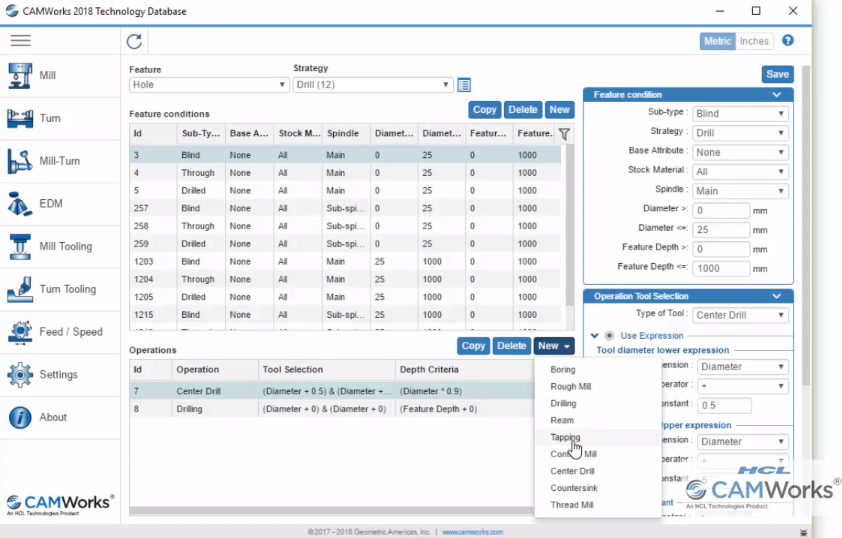The width and height of the screenshot is (842, 538).
Task: Open the help question mark icon
Action: pyautogui.click(x=788, y=41)
